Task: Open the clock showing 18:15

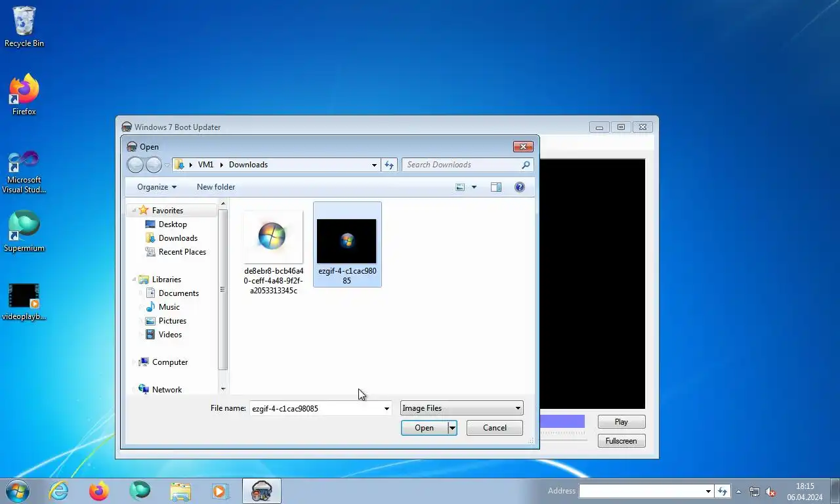Action: click(x=805, y=492)
